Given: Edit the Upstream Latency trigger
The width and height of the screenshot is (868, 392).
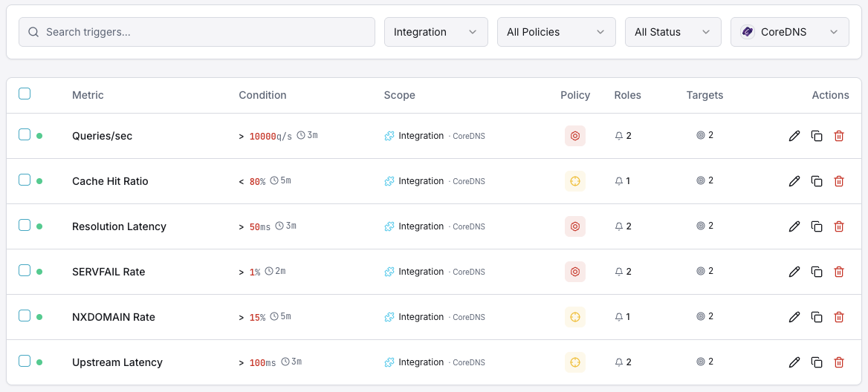Looking at the screenshot, I should tap(794, 363).
